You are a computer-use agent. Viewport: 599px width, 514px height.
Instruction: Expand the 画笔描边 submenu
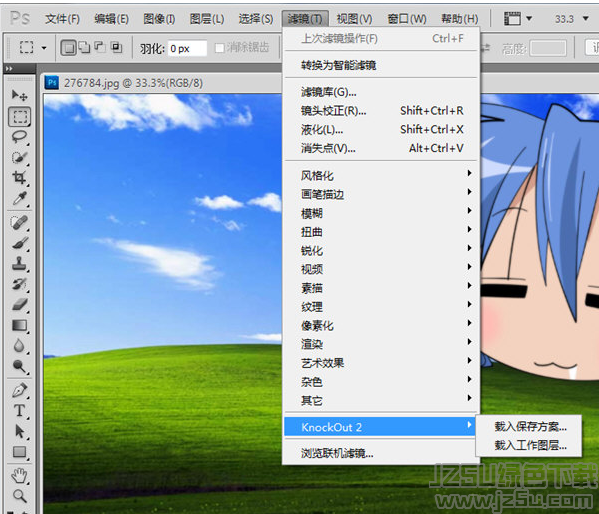382,194
